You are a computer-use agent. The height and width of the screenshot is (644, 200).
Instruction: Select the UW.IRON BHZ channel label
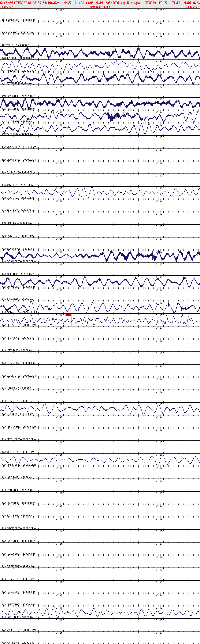click(19, 338)
